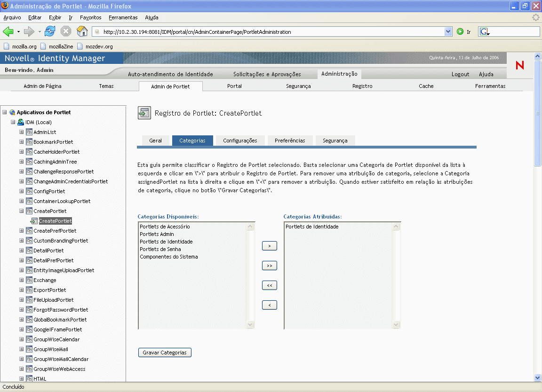Image resolution: width=542 pixels, height=392 pixels.
Task: Click the CacheHolderPortlet icon
Action: [x=29, y=152]
